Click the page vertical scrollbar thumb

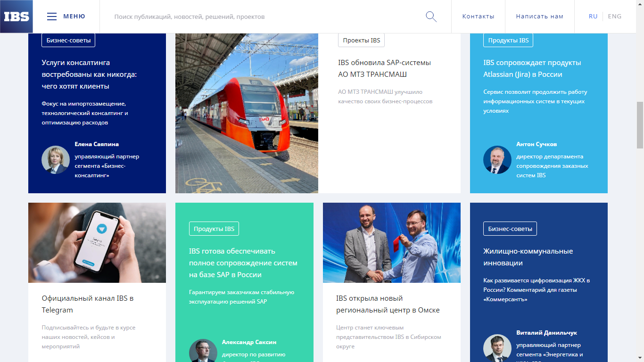point(640,125)
